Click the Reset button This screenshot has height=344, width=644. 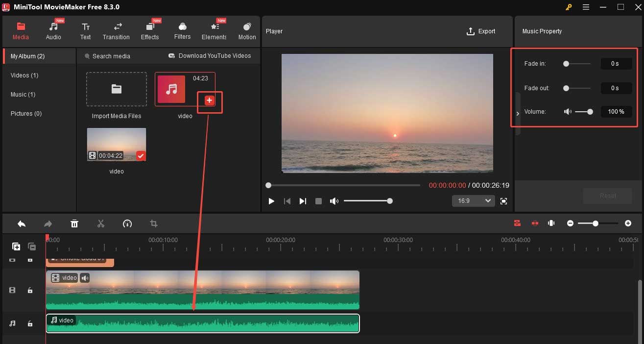pos(608,196)
